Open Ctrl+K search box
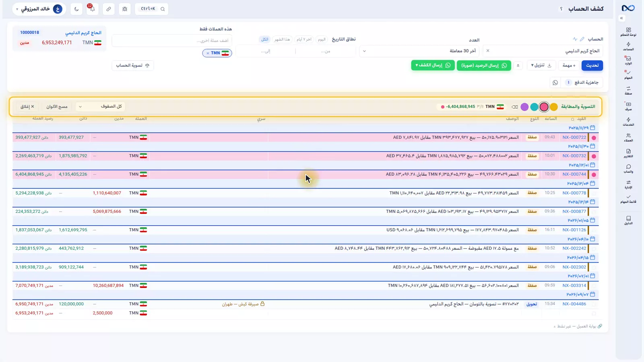This screenshot has width=644, height=362. [x=152, y=9]
